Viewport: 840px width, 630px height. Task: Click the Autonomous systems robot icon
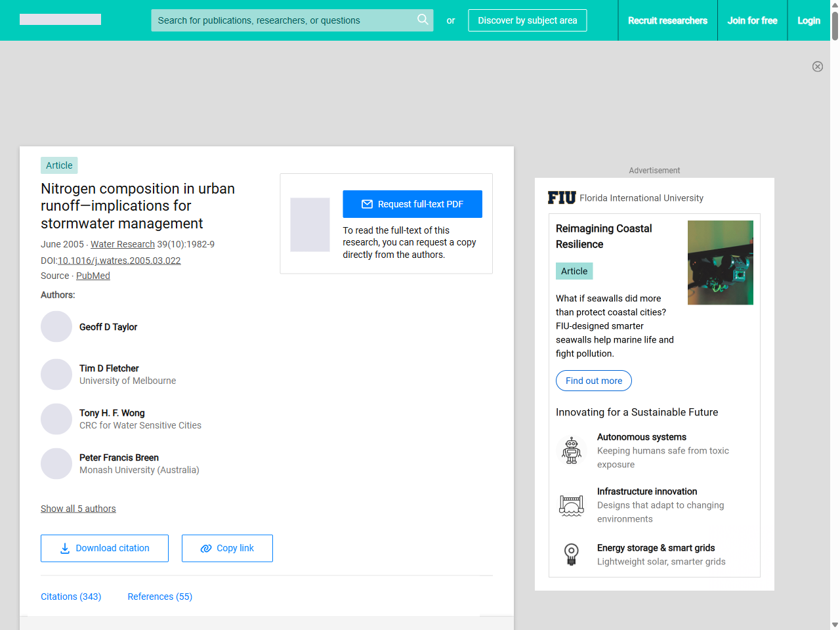coord(572,450)
